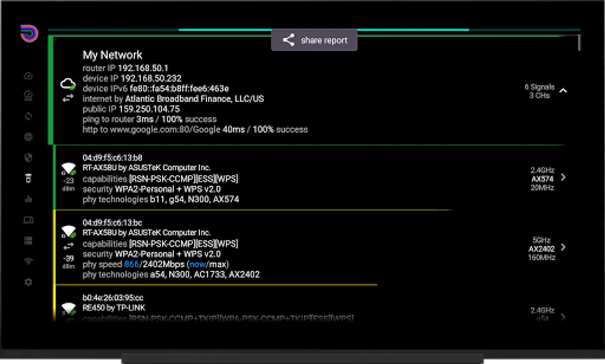The height and width of the screenshot is (364, 605).
Task: Click the share icon in share report
Action: pos(288,40)
